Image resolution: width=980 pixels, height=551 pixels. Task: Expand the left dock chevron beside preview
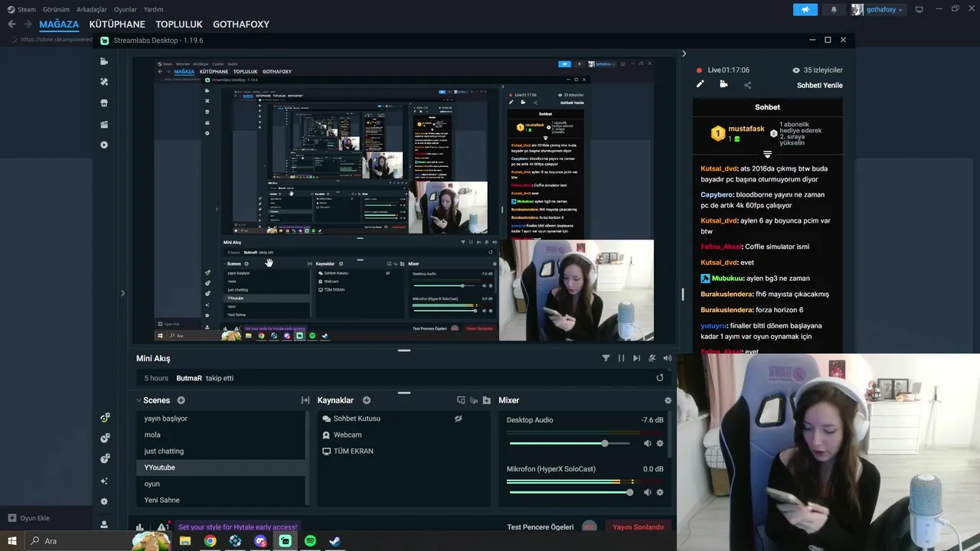point(122,293)
